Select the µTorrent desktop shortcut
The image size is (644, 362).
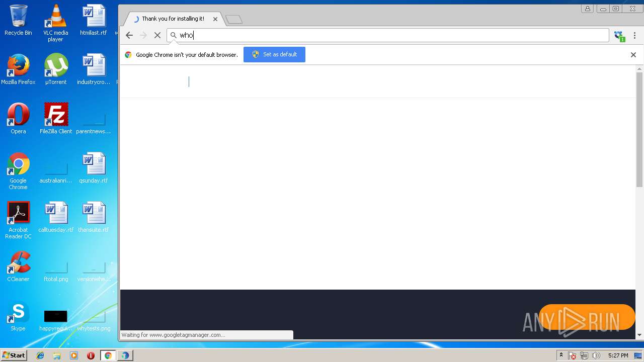55,69
